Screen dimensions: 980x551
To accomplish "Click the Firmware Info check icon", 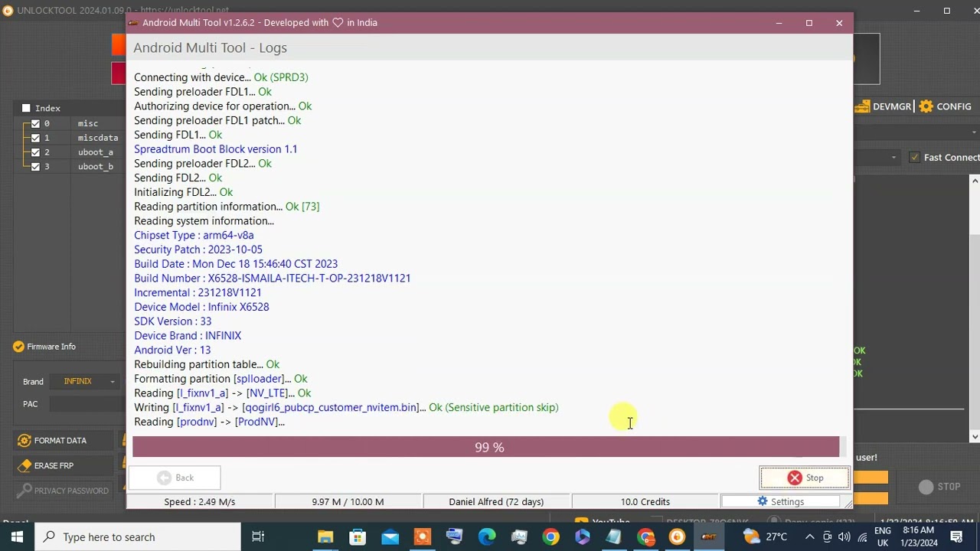I will (18, 347).
